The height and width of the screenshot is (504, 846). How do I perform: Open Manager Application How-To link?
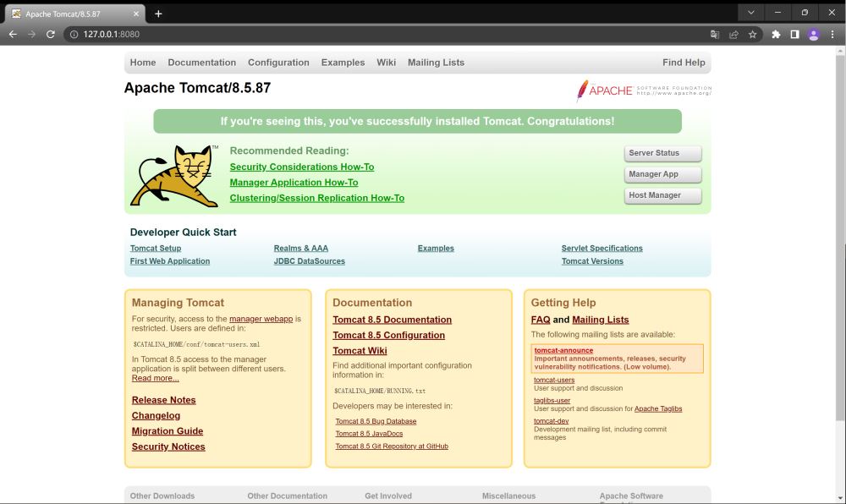pyautogui.click(x=294, y=183)
